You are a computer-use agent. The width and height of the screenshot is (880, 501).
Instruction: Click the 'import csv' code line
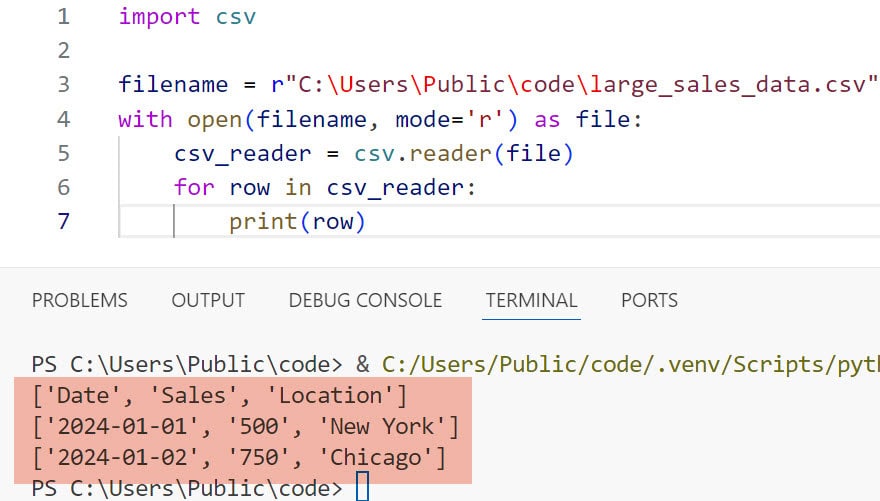pyautogui.click(x=187, y=17)
